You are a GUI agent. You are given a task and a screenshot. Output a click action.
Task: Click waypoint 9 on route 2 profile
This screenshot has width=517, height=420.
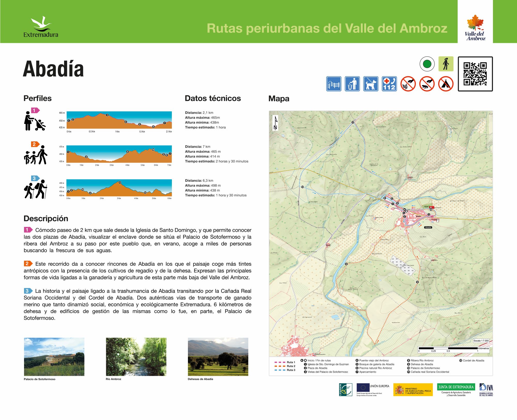127,152
